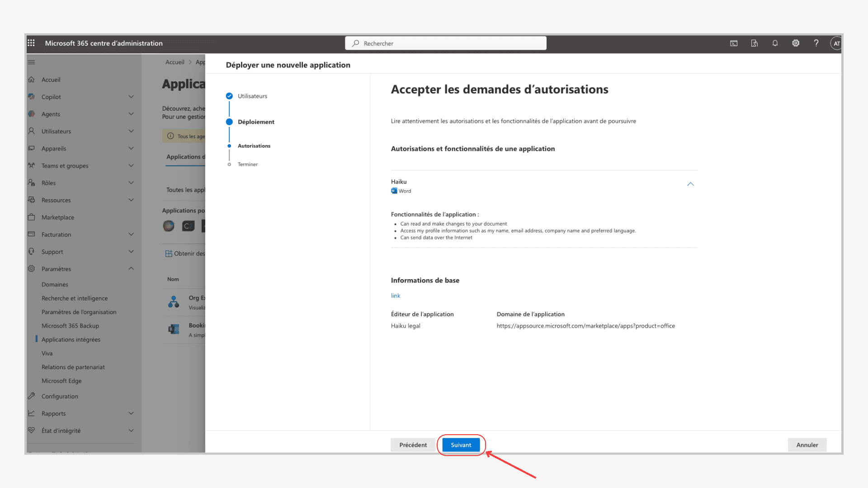Click the Annuler button
Image resolution: width=868 pixels, height=488 pixels.
click(x=807, y=445)
